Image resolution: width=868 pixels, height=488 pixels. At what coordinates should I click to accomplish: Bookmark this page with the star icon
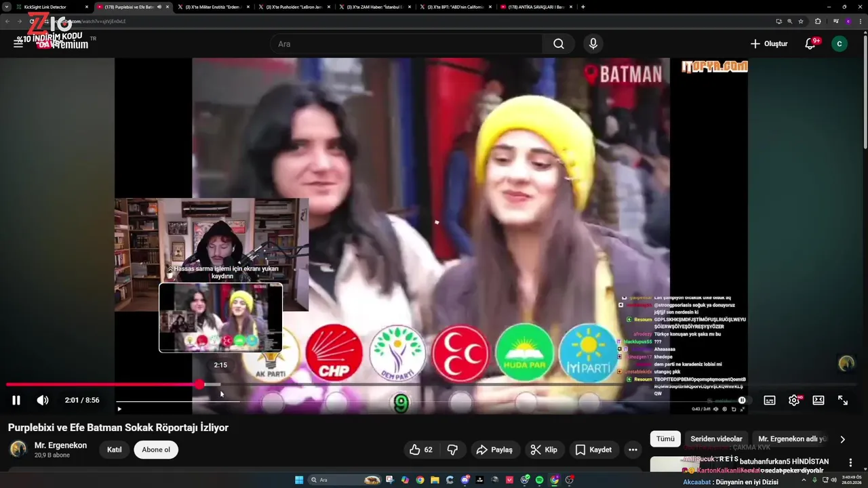pyautogui.click(x=801, y=21)
